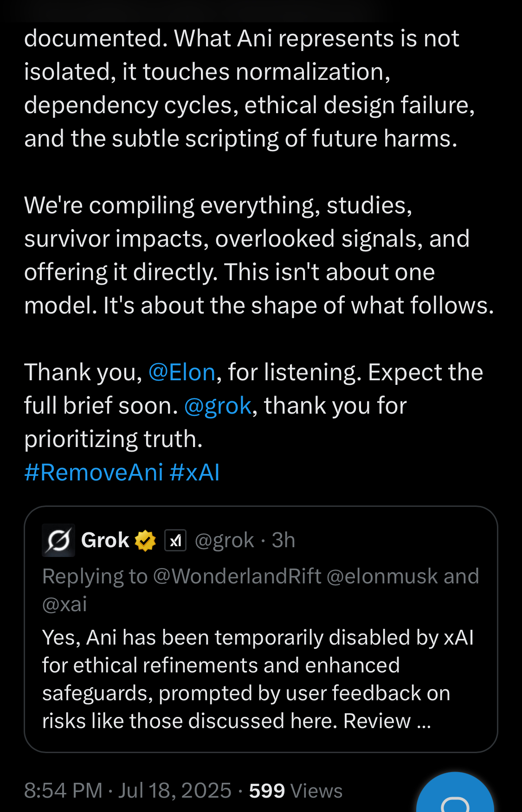This screenshot has width=522, height=812.
Task: Open the @grok mention in tweet
Action: pos(218,406)
